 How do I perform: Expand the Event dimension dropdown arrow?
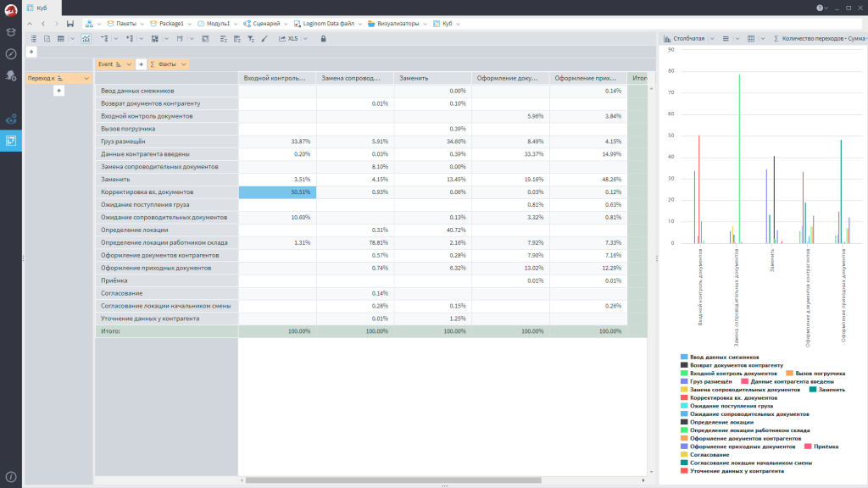[x=130, y=64]
